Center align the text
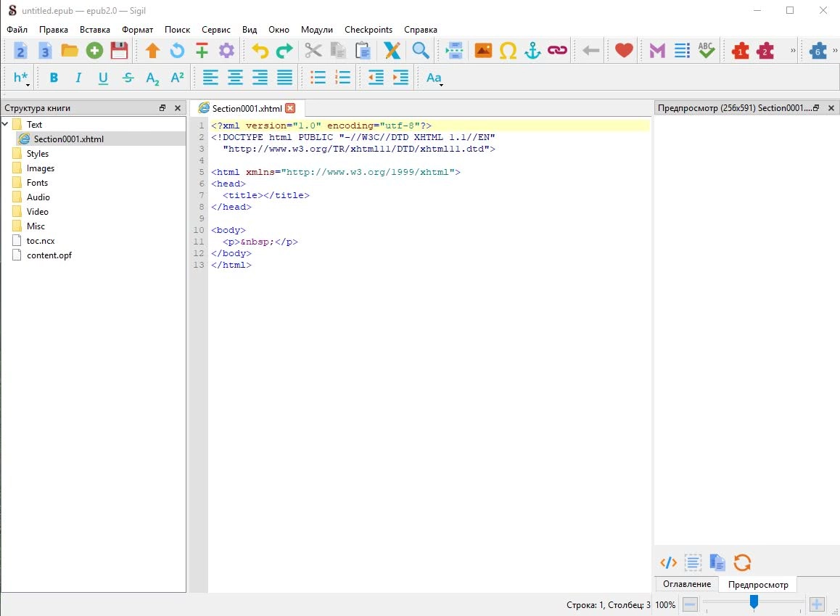This screenshot has height=616, width=840. tap(235, 78)
